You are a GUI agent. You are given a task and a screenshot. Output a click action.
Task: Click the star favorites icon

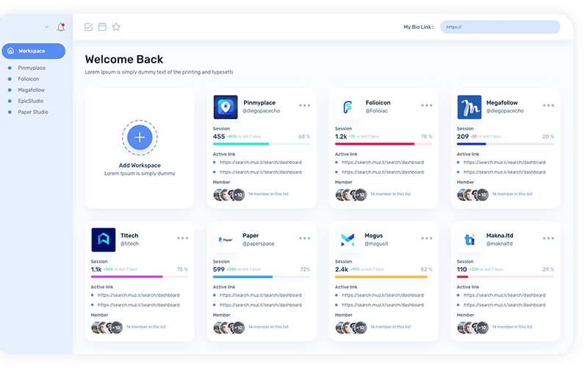click(116, 27)
